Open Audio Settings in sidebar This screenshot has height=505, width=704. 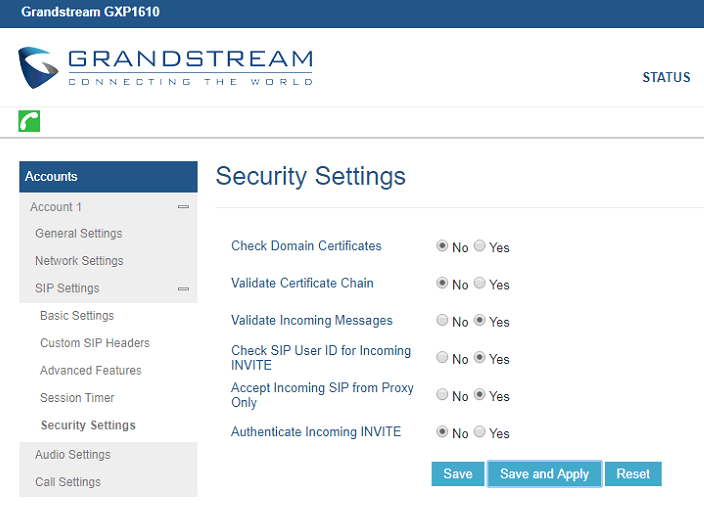point(73,455)
